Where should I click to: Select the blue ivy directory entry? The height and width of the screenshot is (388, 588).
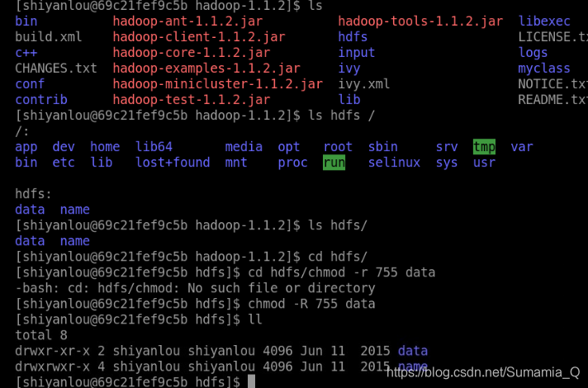point(349,69)
